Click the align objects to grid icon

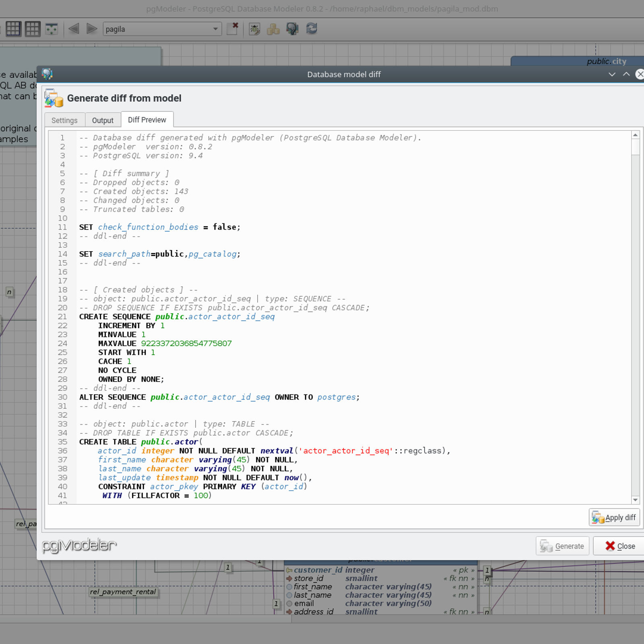pos(52,29)
